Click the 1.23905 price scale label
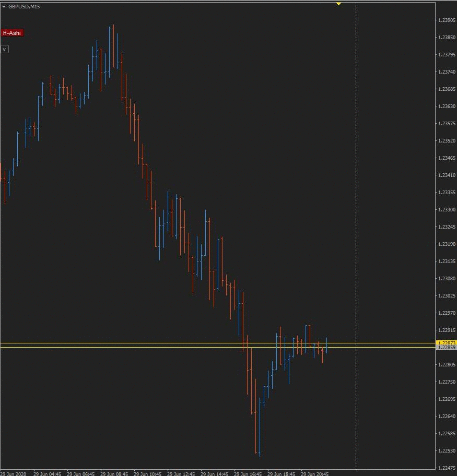This screenshot has width=457, height=476. coord(446,20)
